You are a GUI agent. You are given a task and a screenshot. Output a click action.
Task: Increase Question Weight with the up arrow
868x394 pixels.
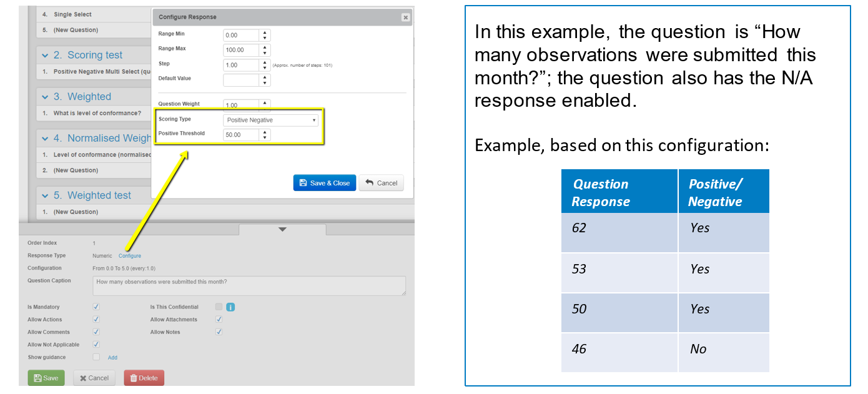265,102
